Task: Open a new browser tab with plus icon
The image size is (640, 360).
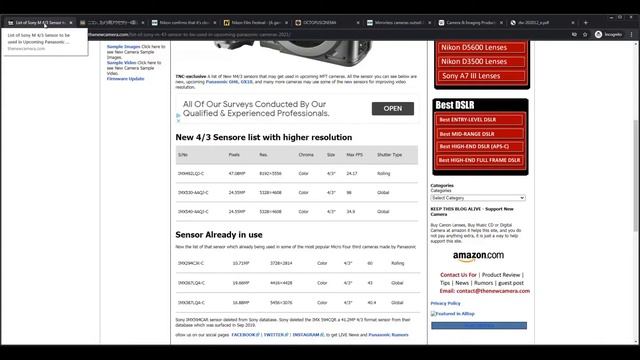Action: click(x=586, y=23)
